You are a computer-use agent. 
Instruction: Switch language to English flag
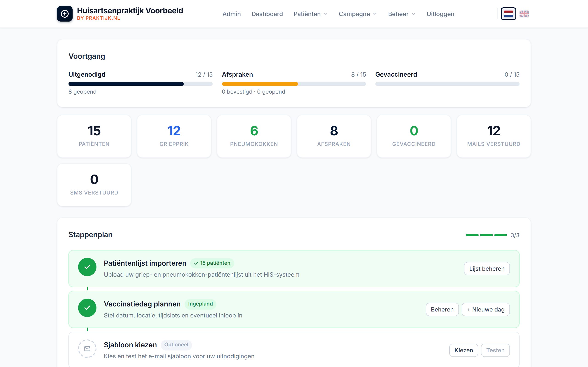click(524, 14)
